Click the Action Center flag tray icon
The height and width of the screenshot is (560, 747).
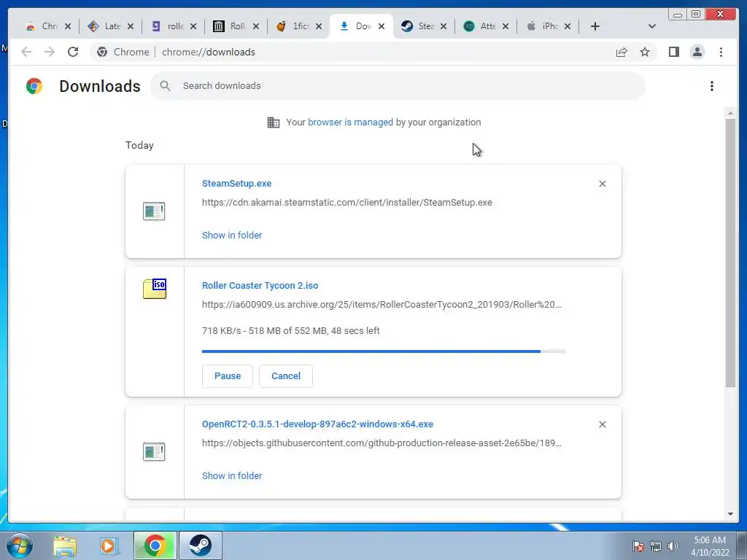click(x=638, y=546)
